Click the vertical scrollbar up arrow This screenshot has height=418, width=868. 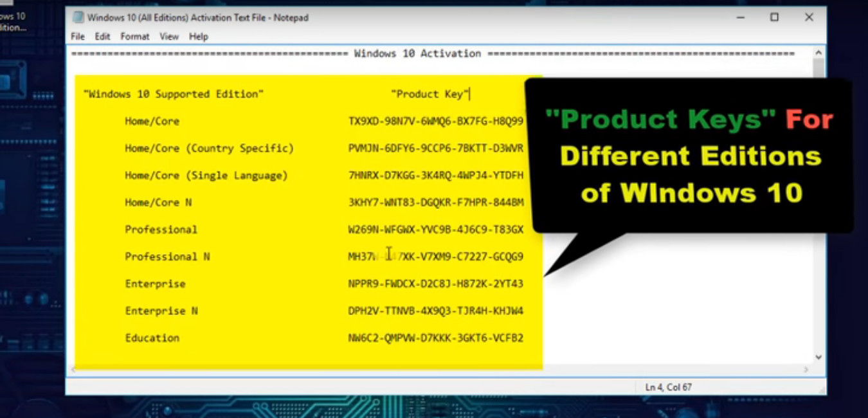(x=818, y=53)
